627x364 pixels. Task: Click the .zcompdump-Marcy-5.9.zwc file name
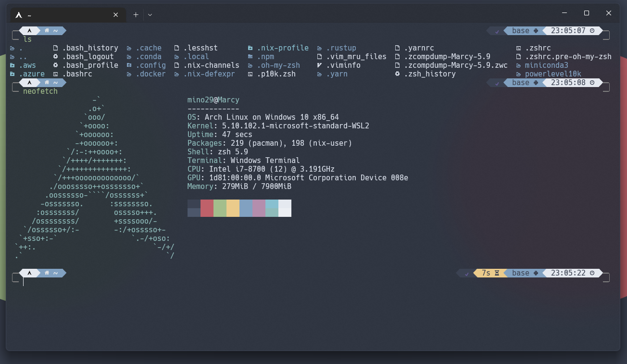pyautogui.click(x=456, y=65)
